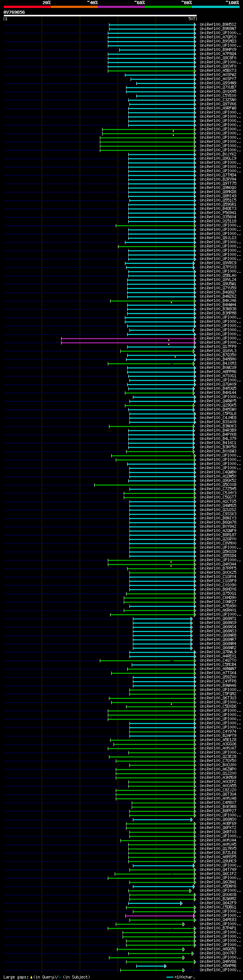The height and width of the screenshot is (980, 243).
Task: Select the UniRef100_Q7RWL9 label
Action: click(218, 653)
